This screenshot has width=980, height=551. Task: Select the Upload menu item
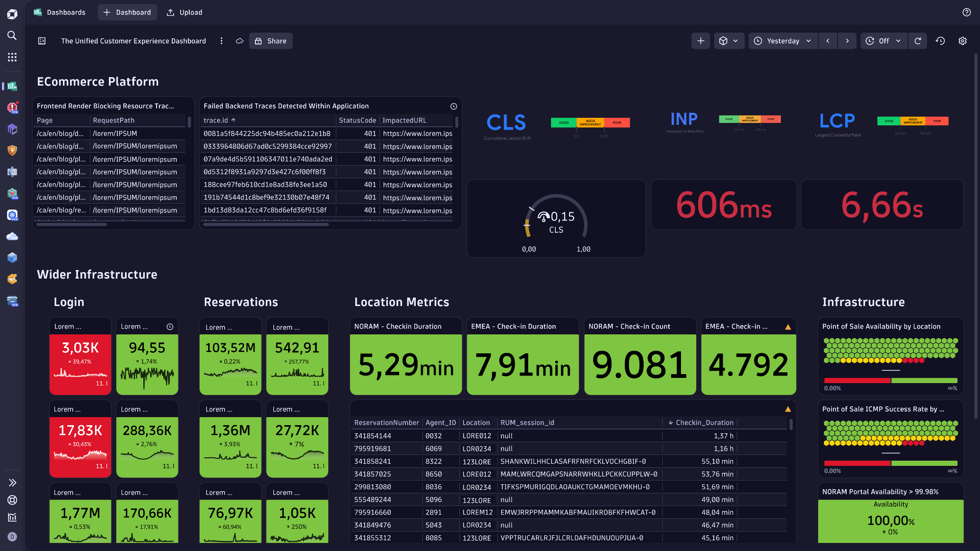(x=184, y=12)
